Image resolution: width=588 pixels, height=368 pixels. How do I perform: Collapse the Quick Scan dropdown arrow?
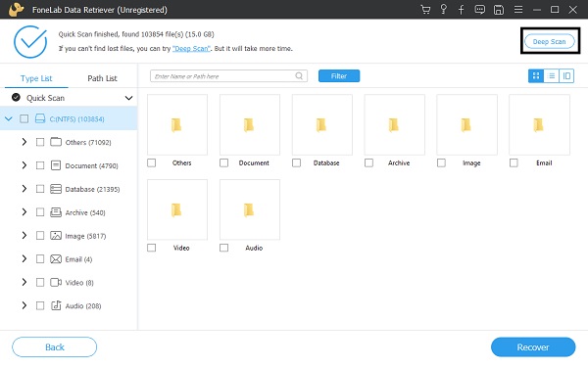[128, 98]
